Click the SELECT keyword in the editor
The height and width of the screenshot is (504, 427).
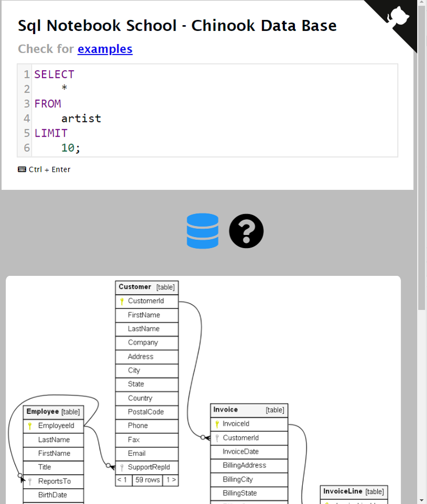[54, 74]
